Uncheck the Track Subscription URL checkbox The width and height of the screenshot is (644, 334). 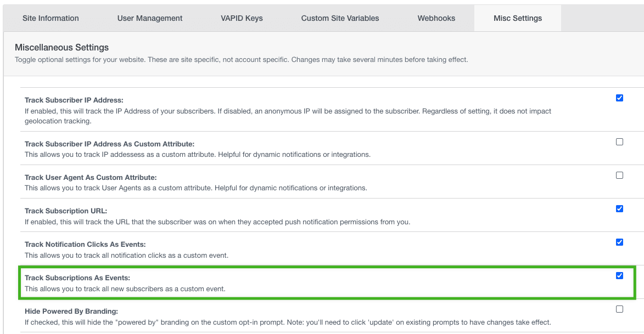[619, 209]
